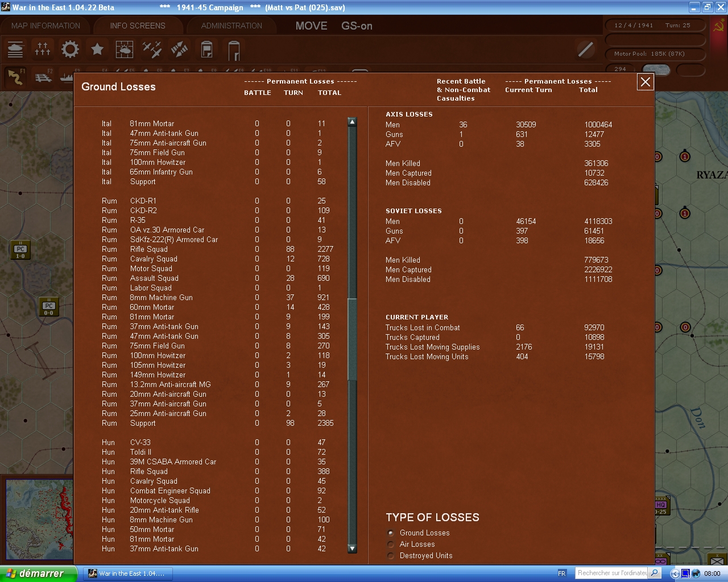728x582 pixels.
Task: Select Destroyed Units radio button
Action: [390, 556]
